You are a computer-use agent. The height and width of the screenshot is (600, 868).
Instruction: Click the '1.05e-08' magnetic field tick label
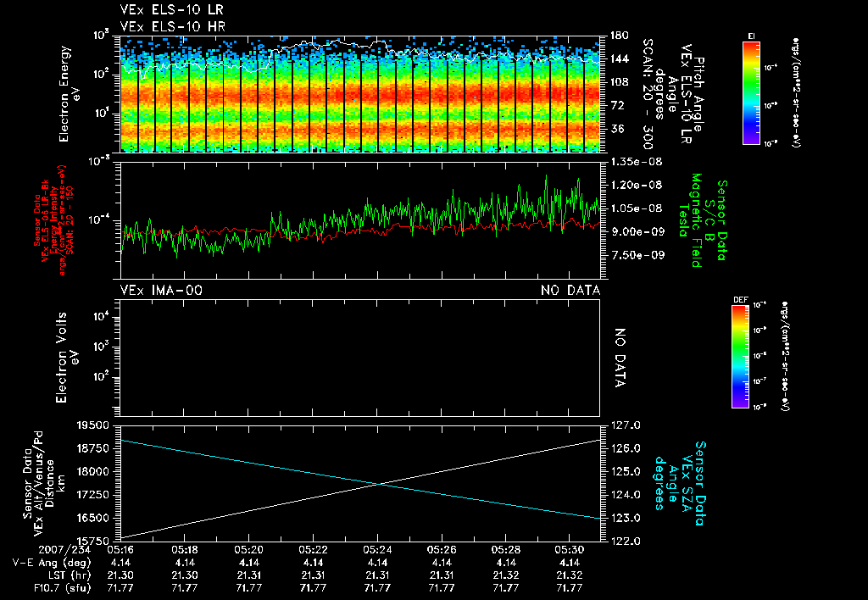[x=636, y=208]
